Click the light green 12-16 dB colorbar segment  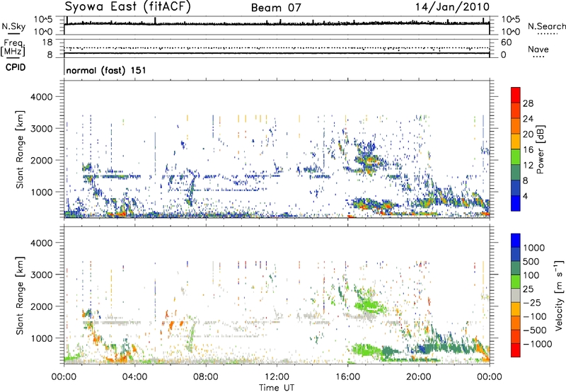coord(516,156)
